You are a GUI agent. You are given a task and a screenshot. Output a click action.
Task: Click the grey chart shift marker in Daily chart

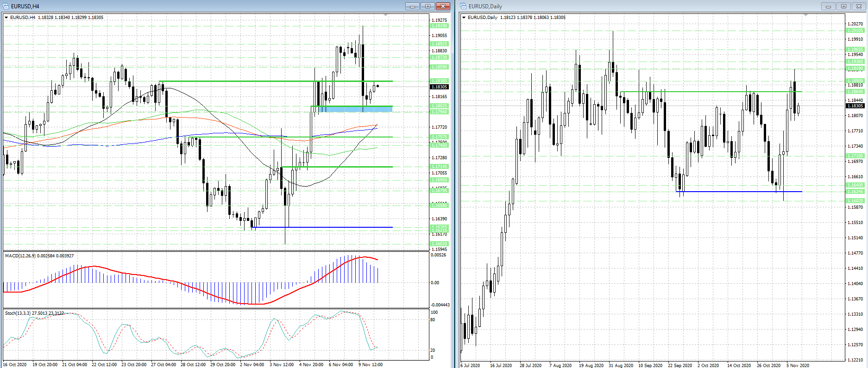point(805,15)
